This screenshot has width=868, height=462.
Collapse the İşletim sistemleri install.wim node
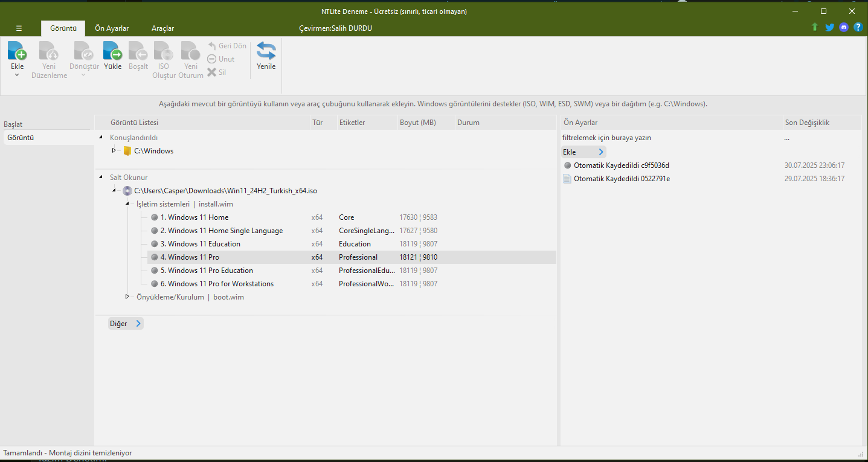coord(127,204)
